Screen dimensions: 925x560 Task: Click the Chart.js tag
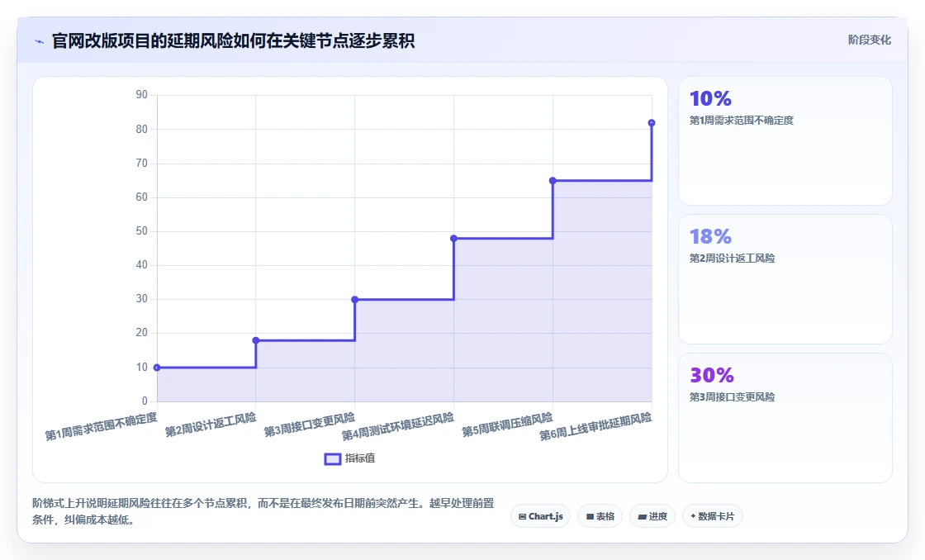click(x=540, y=516)
